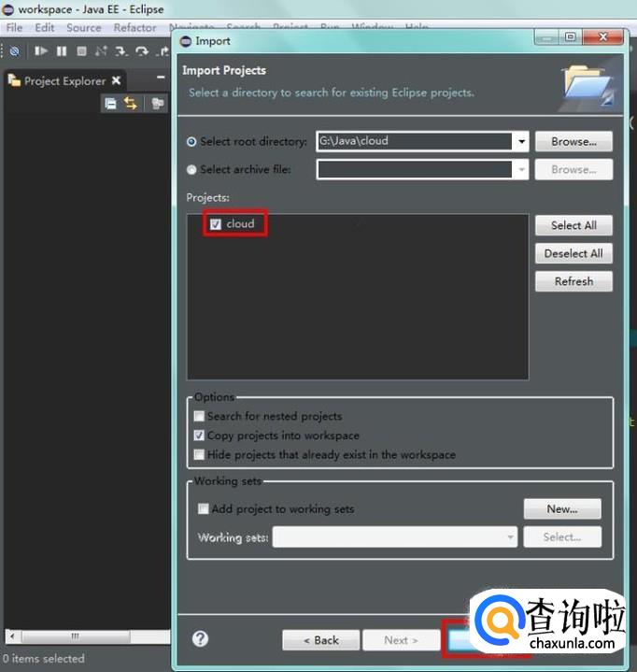
Task: Click the Refresh button
Action: (x=573, y=281)
